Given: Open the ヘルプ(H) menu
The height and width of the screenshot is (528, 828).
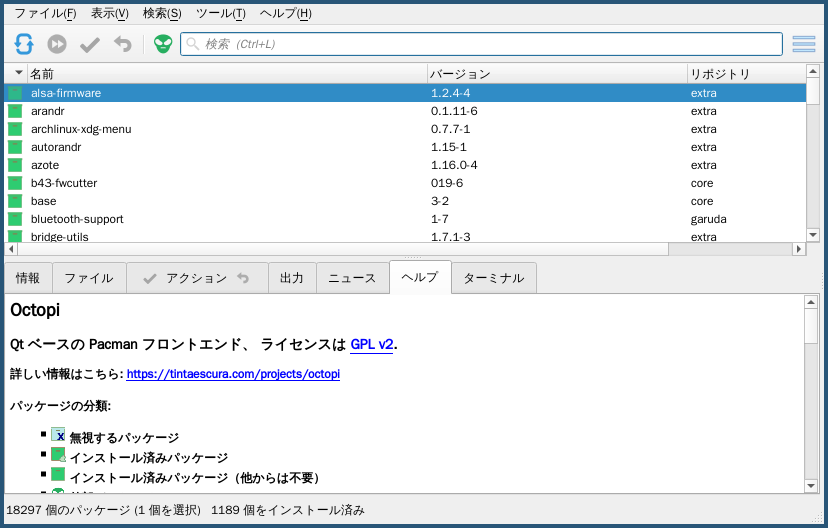Looking at the screenshot, I should [x=286, y=13].
